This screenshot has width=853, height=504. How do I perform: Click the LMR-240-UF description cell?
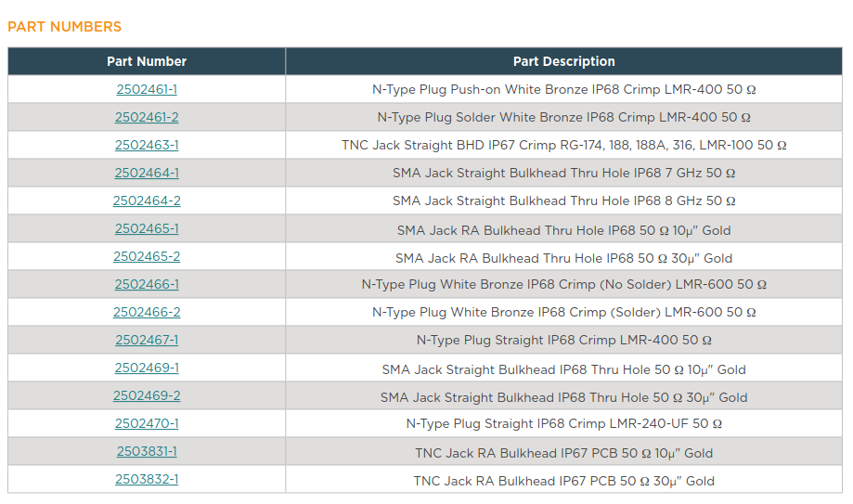[564, 423]
